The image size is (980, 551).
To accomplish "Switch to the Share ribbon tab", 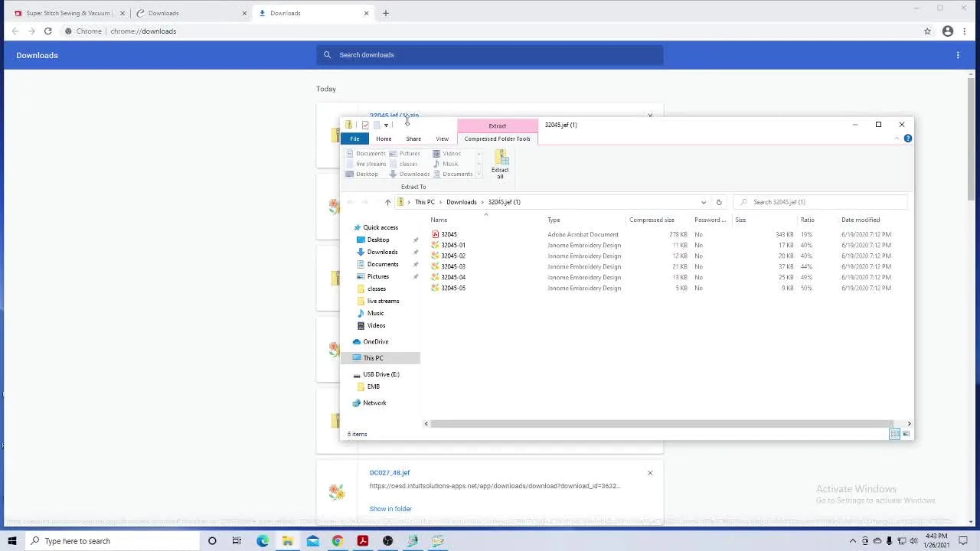I will (413, 139).
